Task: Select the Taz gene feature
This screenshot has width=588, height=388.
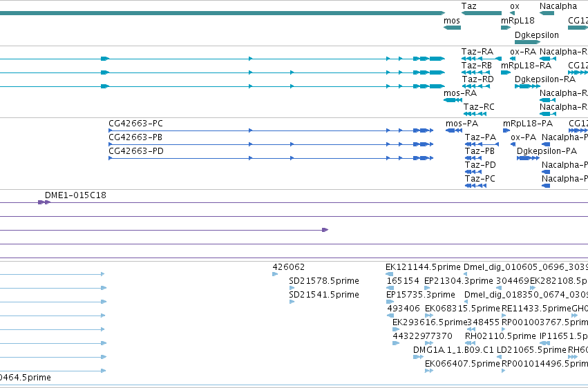Action: click(482, 13)
